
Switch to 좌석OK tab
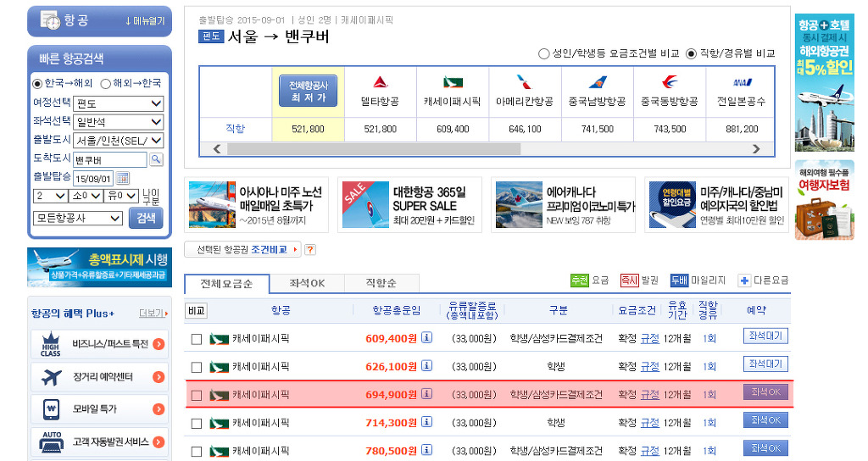pyautogui.click(x=307, y=283)
